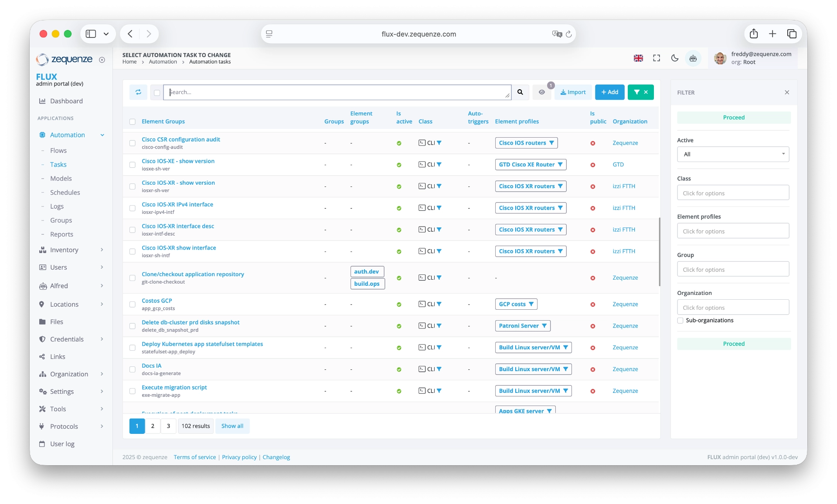
Task: Click into the search input field
Action: (x=336, y=92)
